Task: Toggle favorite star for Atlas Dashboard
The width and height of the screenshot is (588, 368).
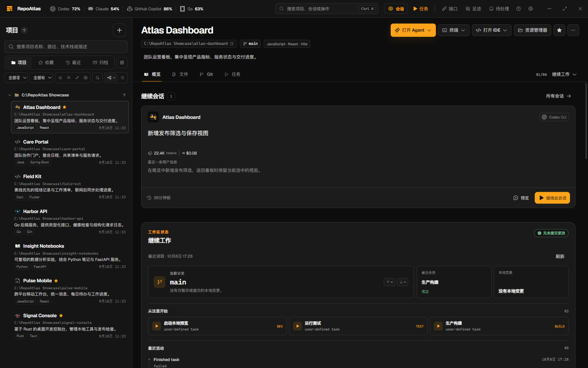Action: [x=559, y=30]
